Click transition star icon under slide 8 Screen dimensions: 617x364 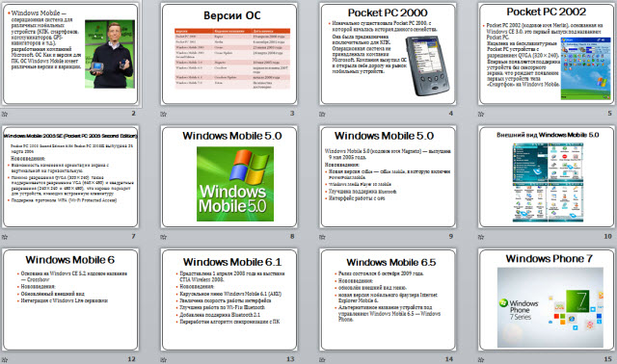(x=163, y=237)
